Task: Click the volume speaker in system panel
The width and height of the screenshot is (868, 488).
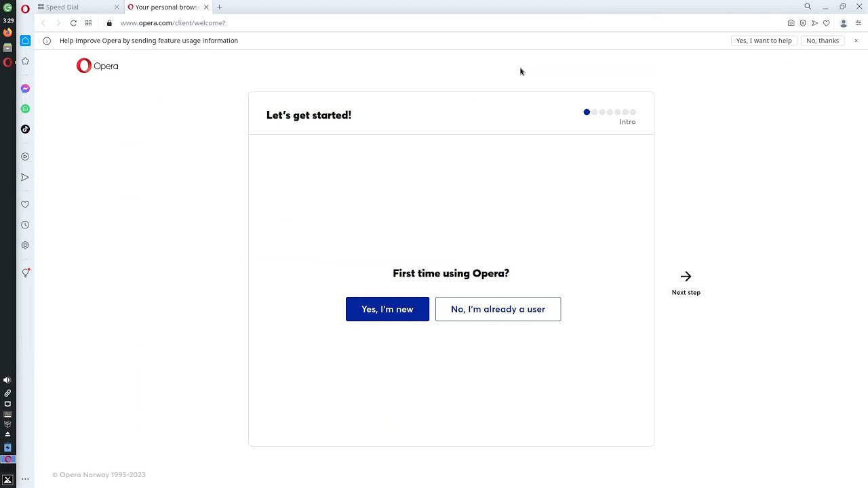Action: pos(7,380)
